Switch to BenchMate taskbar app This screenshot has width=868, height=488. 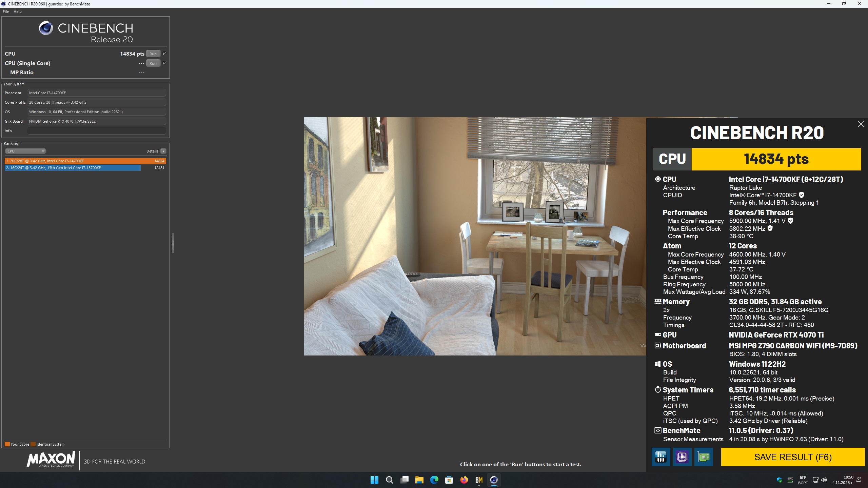[479, 480]
